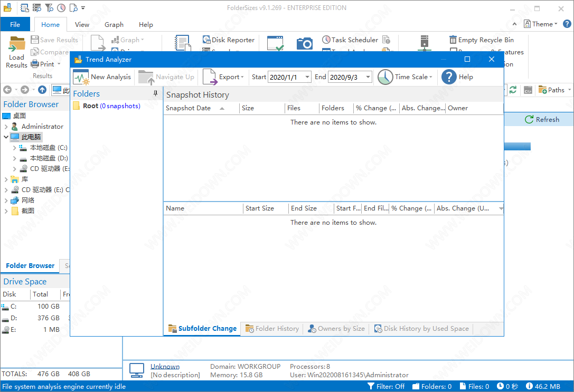Expand the 网络 tree node
The image size is (574, 392).
tap(6, 200)
